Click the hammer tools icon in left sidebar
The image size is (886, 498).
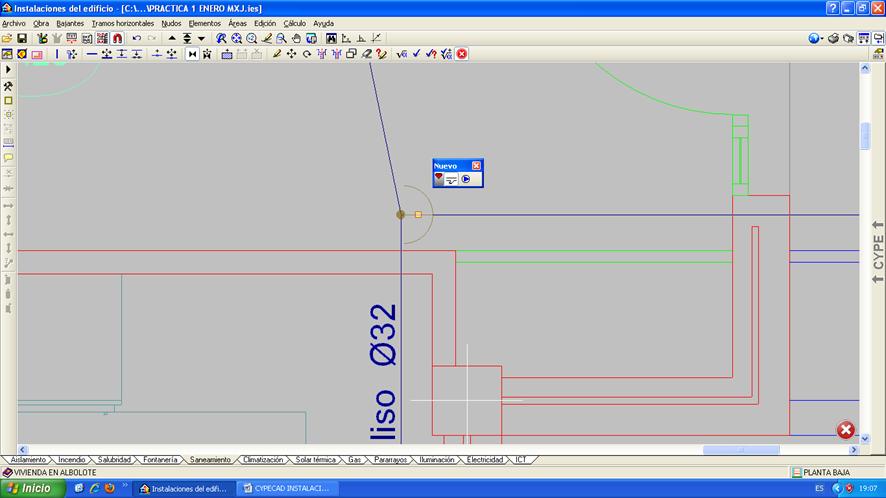8,86
